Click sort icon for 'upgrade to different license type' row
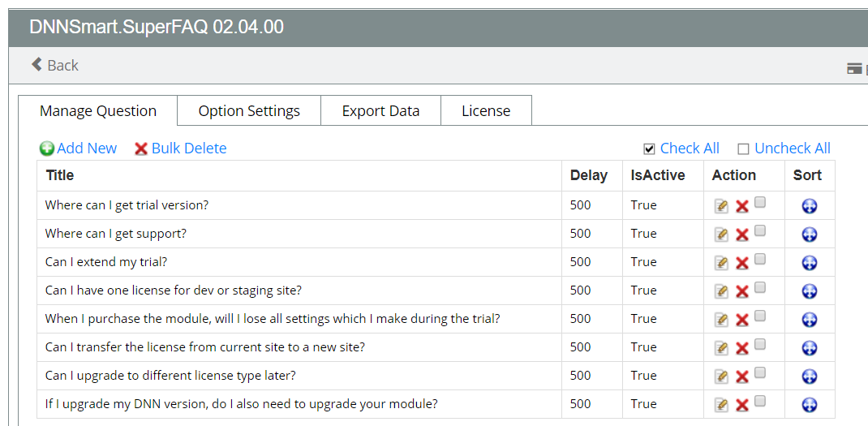868x426 pixels. [810, 377]
